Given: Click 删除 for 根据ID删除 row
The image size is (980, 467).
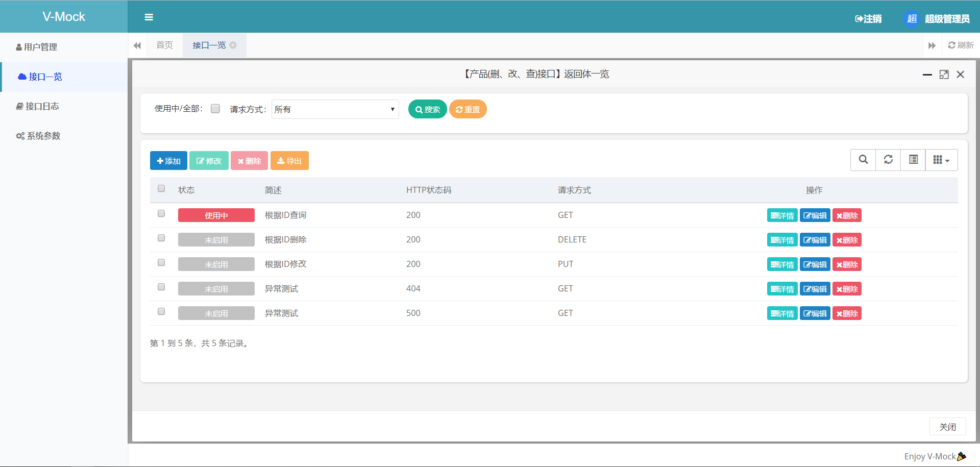Looking at the screenshot, I should 847,240.
